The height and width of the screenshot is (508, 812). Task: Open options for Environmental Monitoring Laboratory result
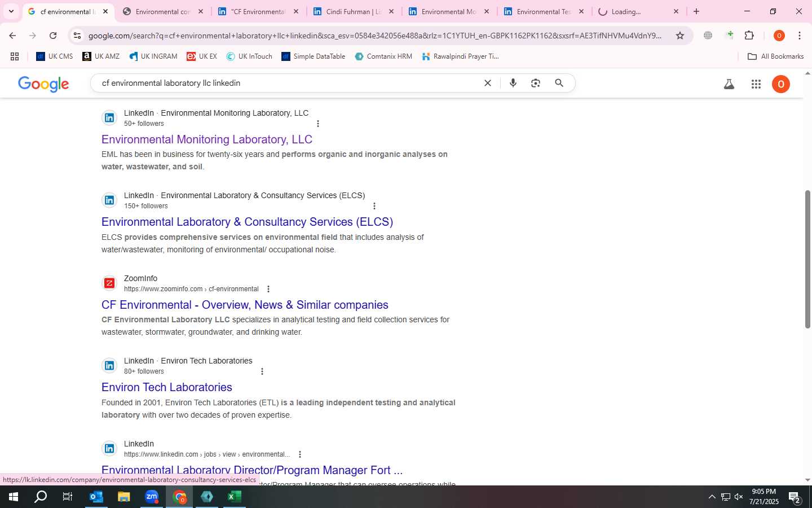click(318, 124)
